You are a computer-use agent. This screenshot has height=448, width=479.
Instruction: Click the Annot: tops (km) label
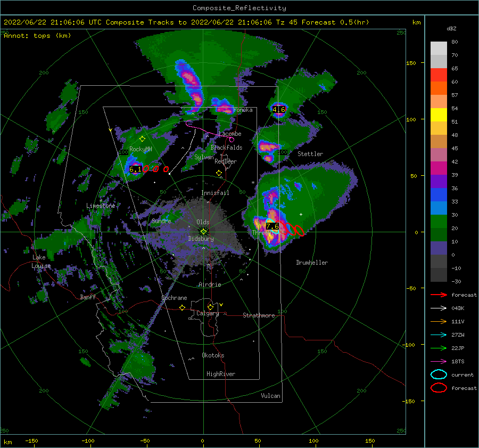point(37,36)
